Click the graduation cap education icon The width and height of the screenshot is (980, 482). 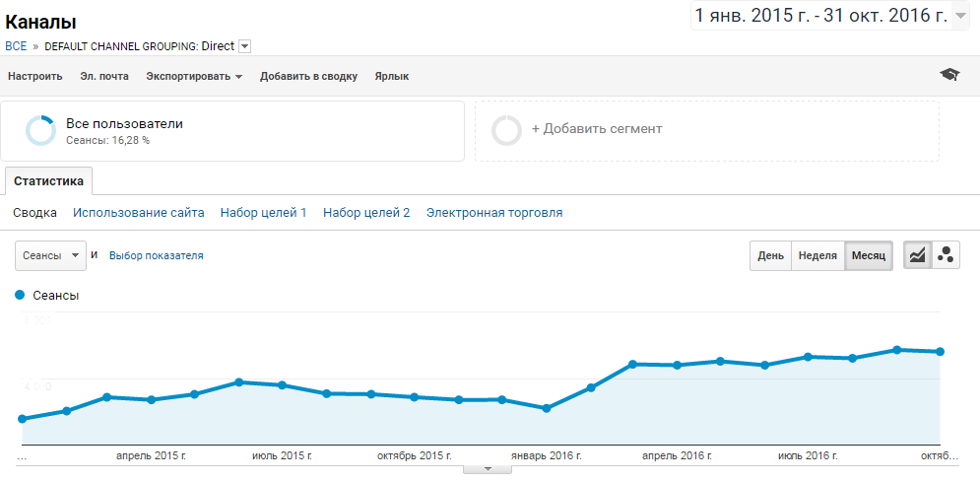pos(948,76)
